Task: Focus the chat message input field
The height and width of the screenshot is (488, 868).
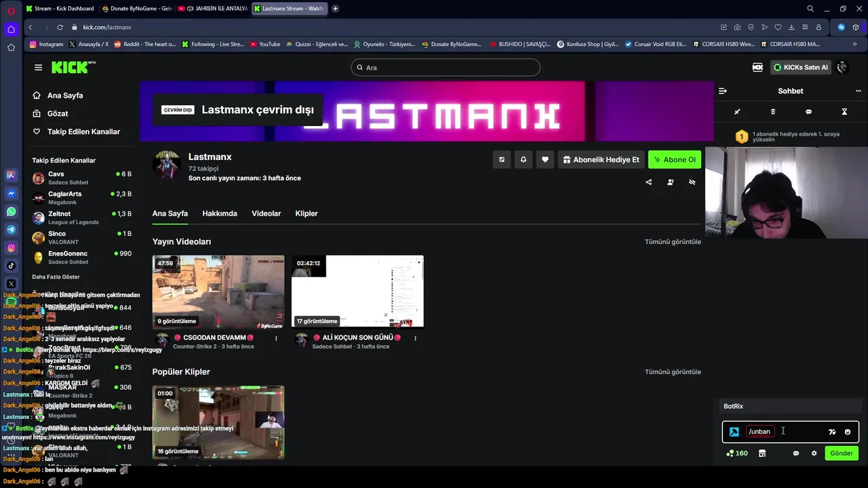Action: 791,432
